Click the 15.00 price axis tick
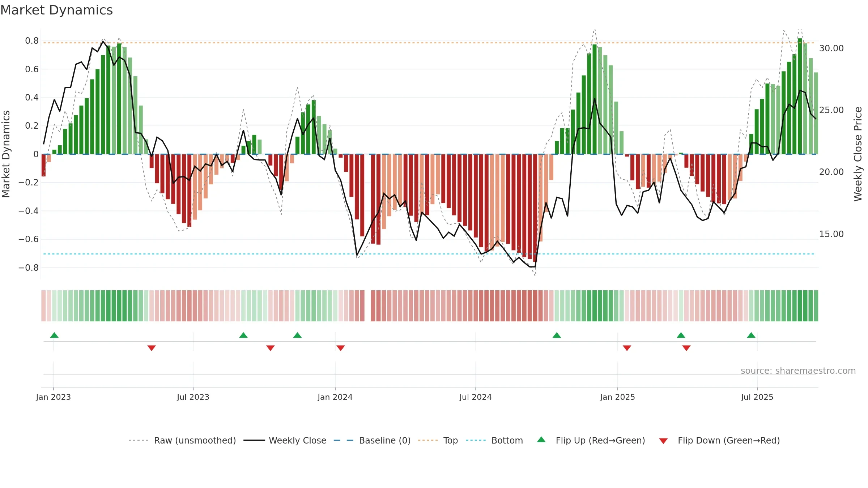Viewport: 868px width, 488px height. (831, 234)
